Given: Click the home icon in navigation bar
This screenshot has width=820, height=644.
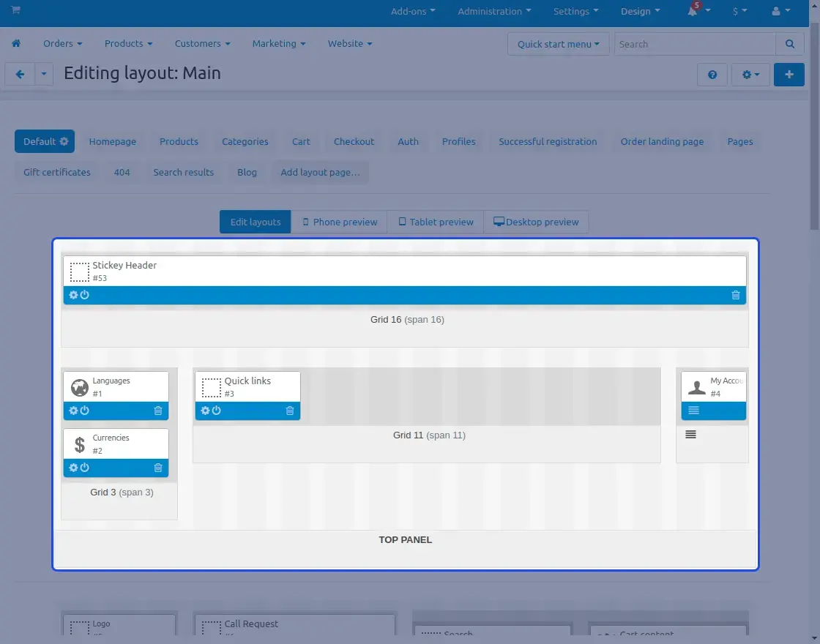Looking at the screenshot, I should tap(16, 44).
